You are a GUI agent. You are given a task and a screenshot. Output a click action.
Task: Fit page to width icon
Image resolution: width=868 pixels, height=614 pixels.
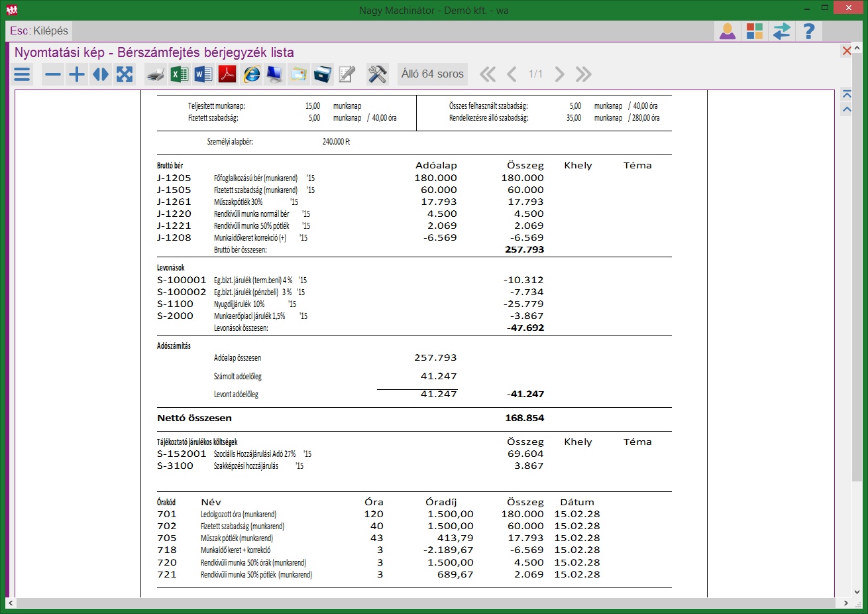(101, 74)
